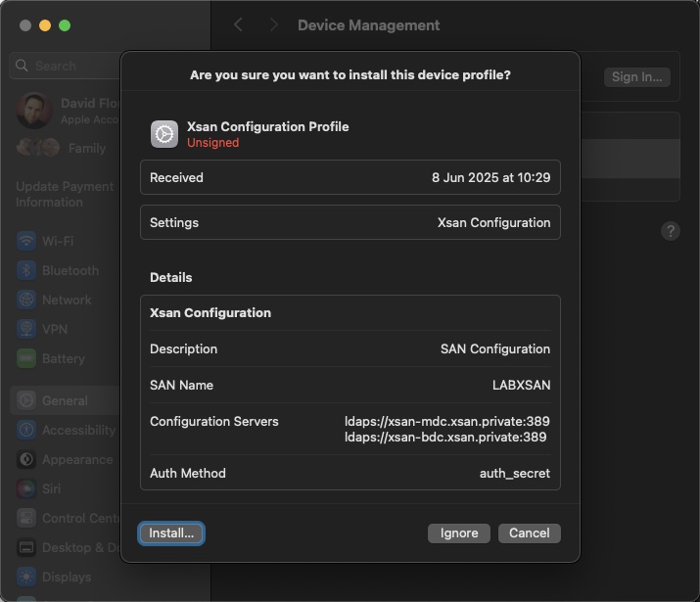Click the red Unsigned label

pos(213,143)
